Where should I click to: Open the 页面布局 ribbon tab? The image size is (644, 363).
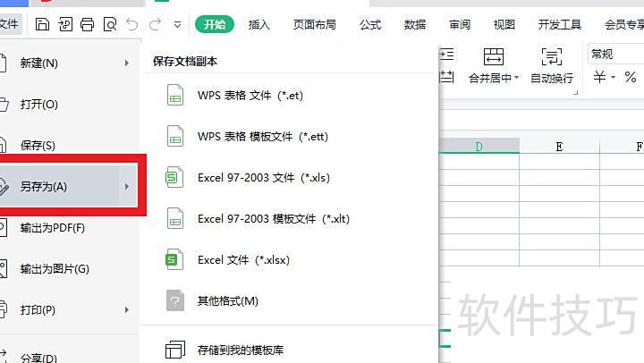(314, 25)
